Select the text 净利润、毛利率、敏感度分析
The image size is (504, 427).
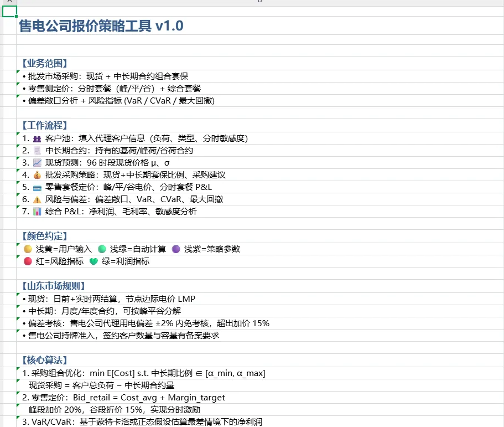tap(143, 212)
